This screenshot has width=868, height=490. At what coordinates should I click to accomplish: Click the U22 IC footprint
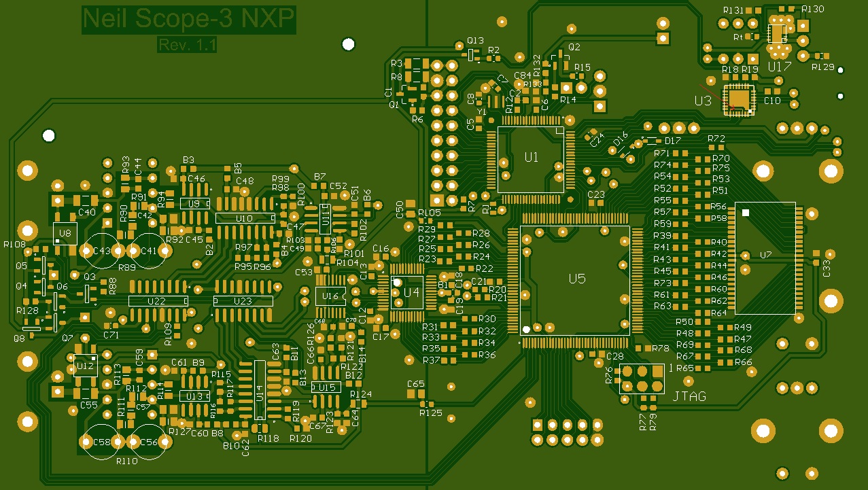157,300
